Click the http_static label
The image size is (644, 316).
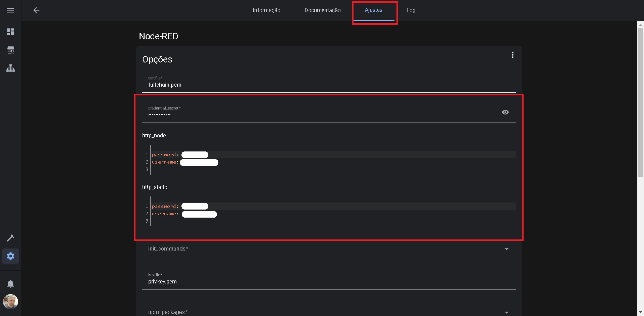point(155,187)
